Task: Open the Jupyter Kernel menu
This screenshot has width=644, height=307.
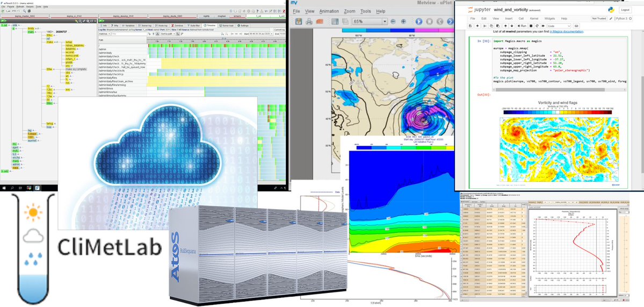Action: click(x=534, y=18)
